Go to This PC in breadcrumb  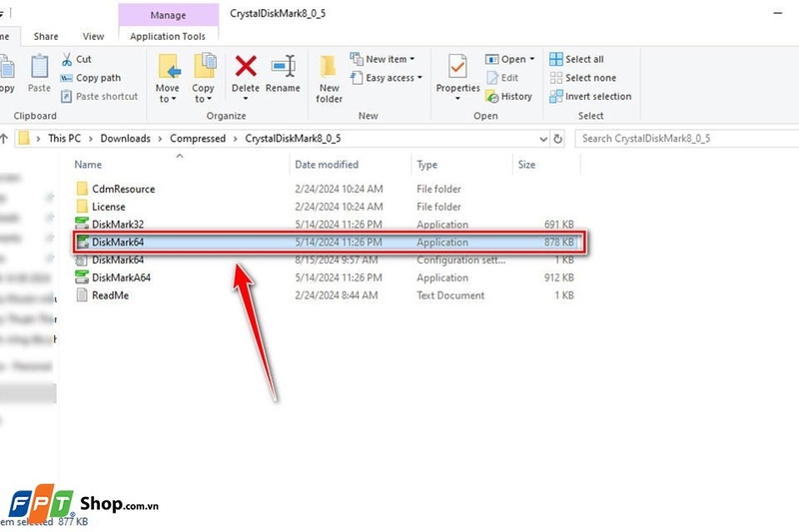(65, 139)
